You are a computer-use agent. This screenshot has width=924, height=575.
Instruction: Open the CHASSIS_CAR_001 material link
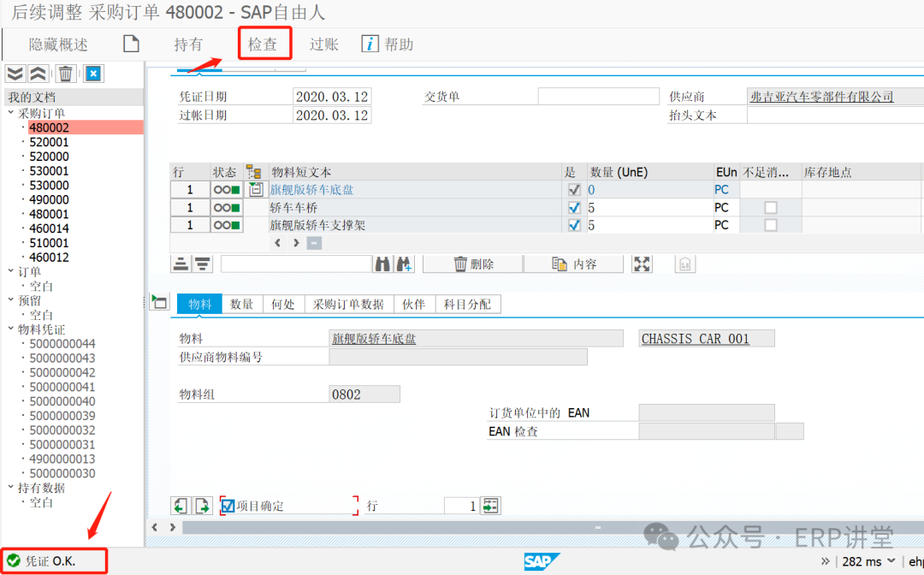(x=696, y=339)
